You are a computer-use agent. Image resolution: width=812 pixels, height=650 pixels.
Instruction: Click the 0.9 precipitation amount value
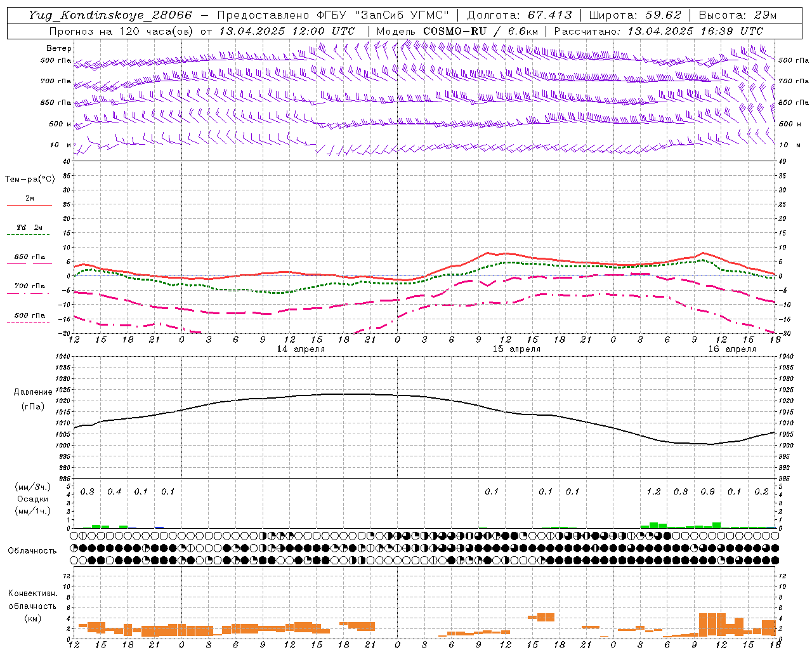point(707,492)
